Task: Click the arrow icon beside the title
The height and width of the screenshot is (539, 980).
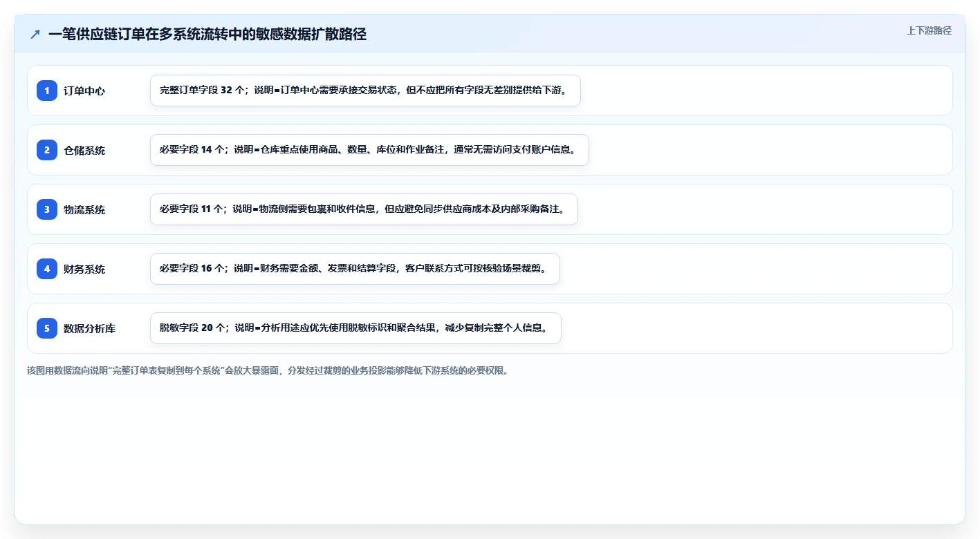Action: [x=35, y=34]
